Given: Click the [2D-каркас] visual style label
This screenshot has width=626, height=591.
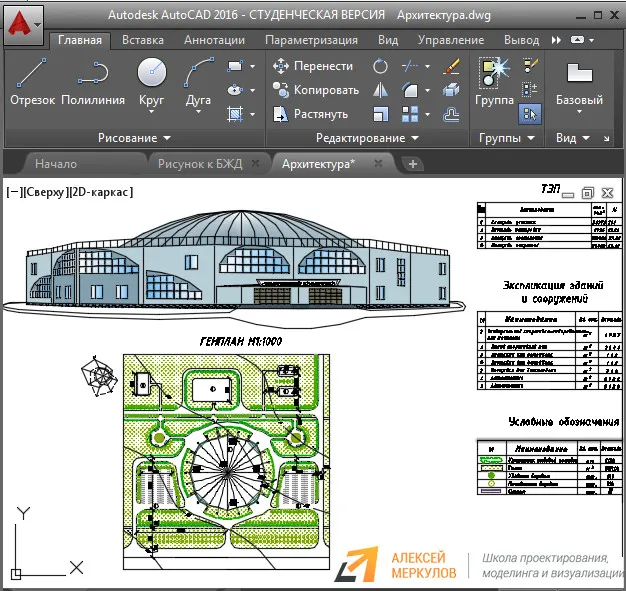Looking at the screenshot, I should click(x=101, y=192).
